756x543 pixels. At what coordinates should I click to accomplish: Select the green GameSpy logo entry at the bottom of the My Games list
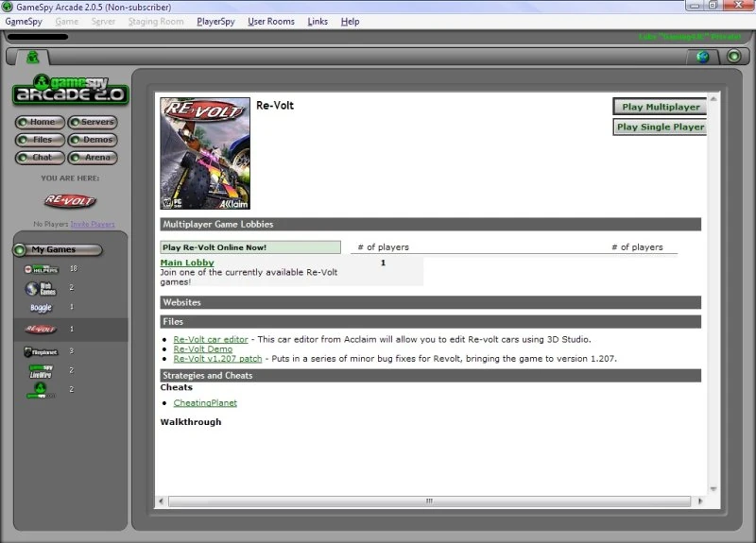click(x=41, y=390)
